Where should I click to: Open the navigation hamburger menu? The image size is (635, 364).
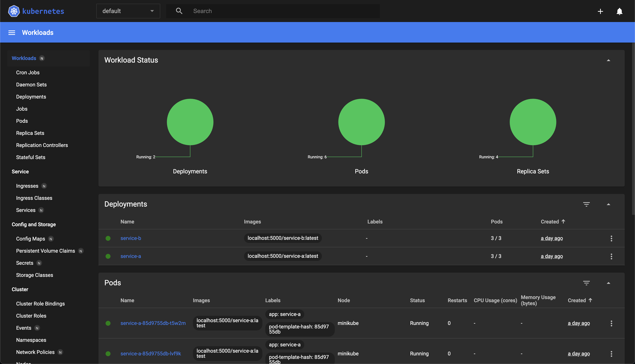(x=12, y=32)
